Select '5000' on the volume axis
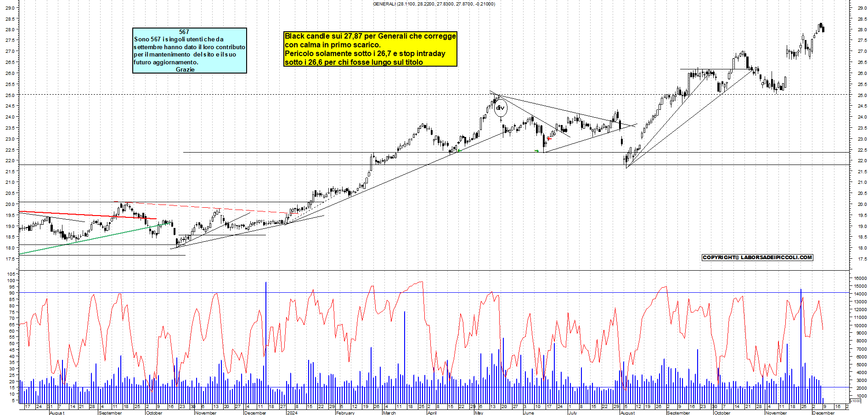Viewport: 868px width, 415px height. point(862,364)
